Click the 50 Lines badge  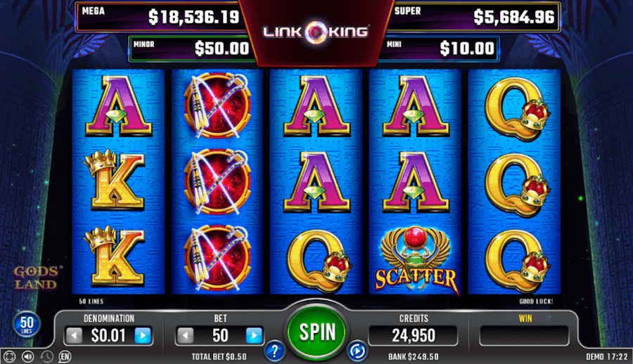27,324
